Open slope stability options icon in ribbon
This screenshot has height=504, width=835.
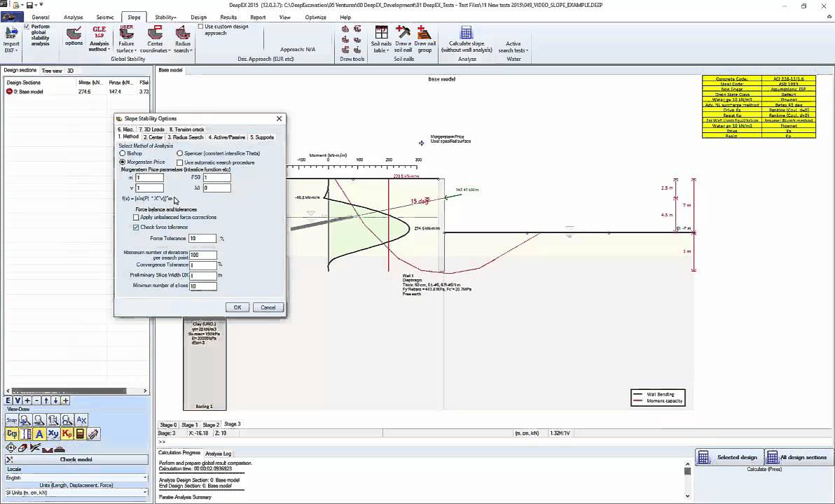tap(74, 36)
